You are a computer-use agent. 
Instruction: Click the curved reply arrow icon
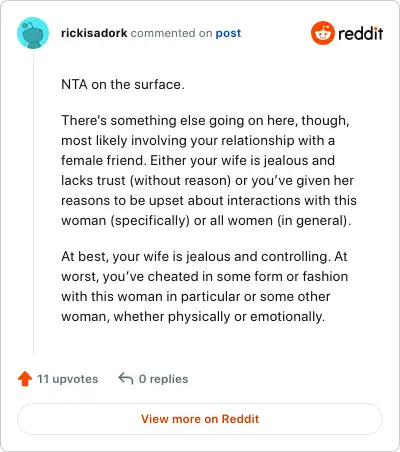(x=126, y=379)
